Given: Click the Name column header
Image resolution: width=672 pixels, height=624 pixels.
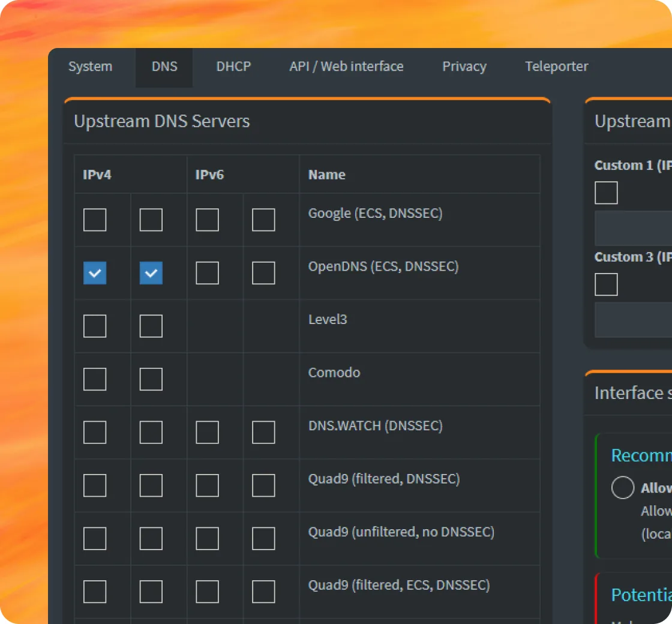Looking at the screenshot, I should [x=326, y=175].
